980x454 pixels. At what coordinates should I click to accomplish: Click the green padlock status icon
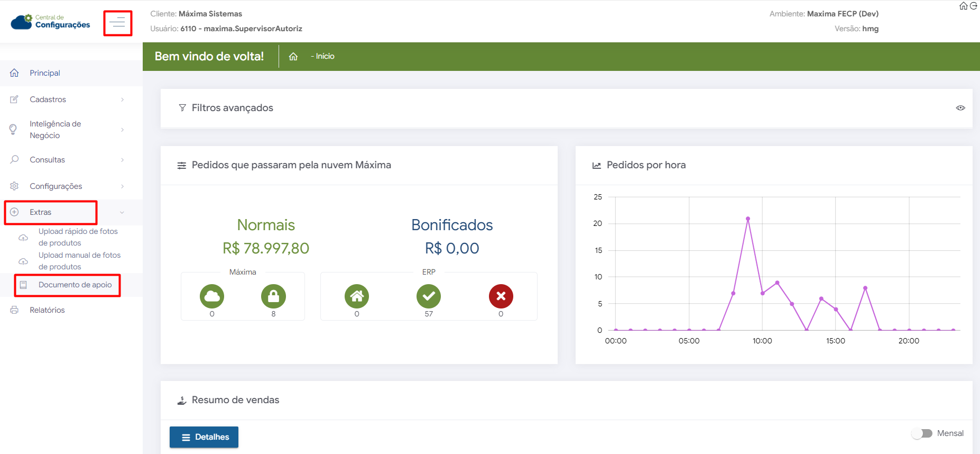pyautogui.click(x=273, y=296)
